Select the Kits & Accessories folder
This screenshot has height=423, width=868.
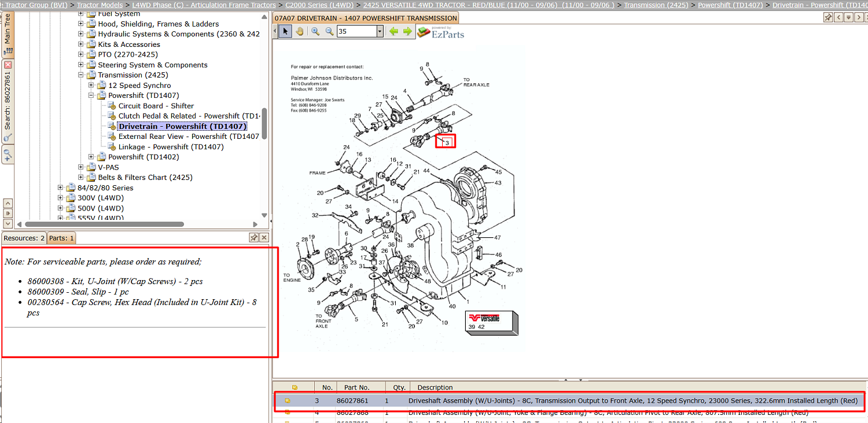129,45
